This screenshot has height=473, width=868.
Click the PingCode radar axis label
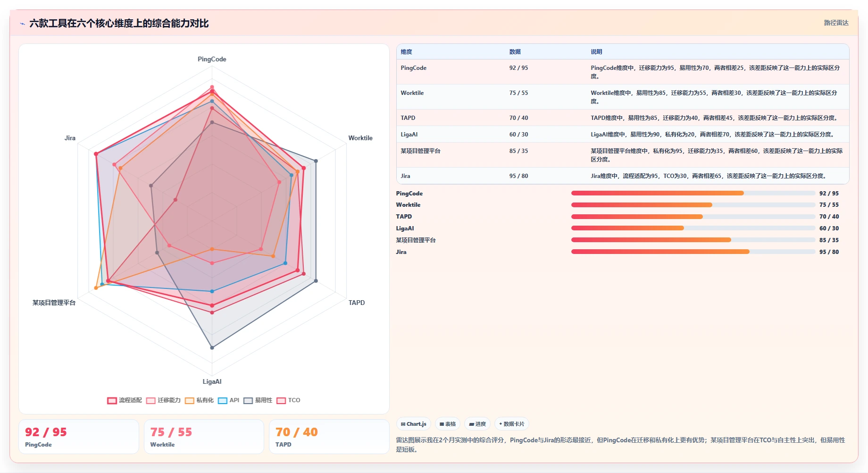click(x=212, y=59)
